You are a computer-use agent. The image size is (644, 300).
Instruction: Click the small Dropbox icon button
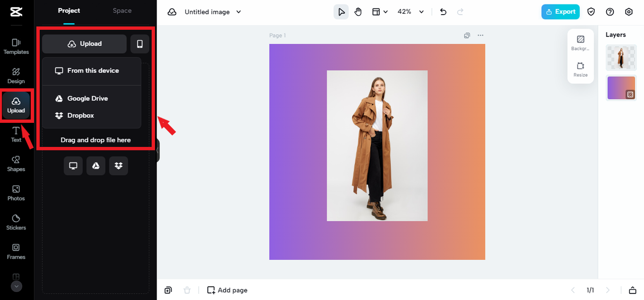point(119,166)
